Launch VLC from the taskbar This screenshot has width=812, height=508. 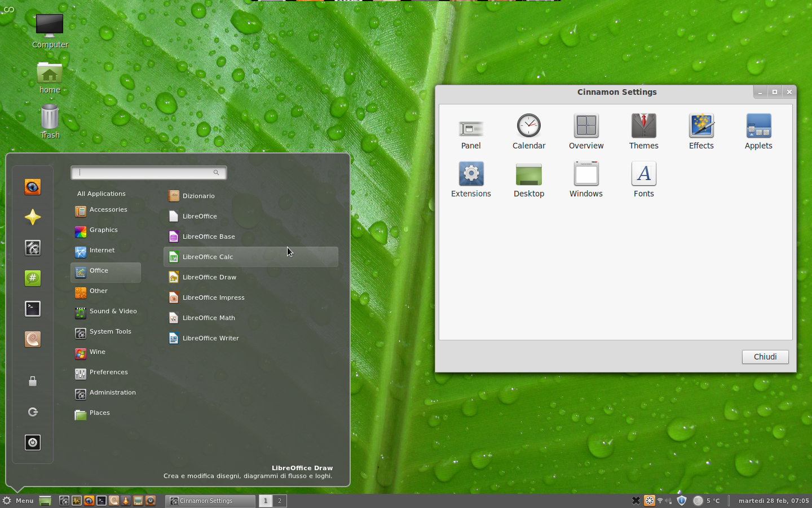point(125,501)
